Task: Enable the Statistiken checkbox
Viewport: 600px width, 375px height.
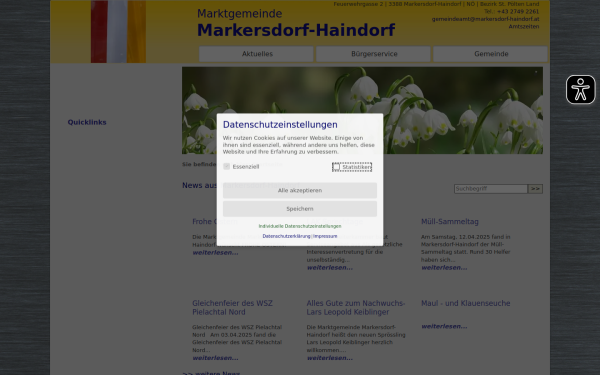Action: (336, 167)
